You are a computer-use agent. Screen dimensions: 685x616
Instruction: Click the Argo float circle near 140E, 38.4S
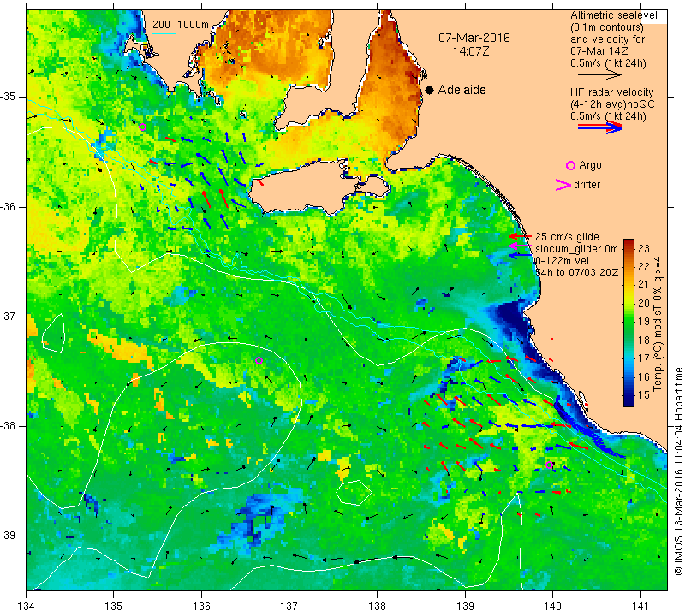point(549,465)
